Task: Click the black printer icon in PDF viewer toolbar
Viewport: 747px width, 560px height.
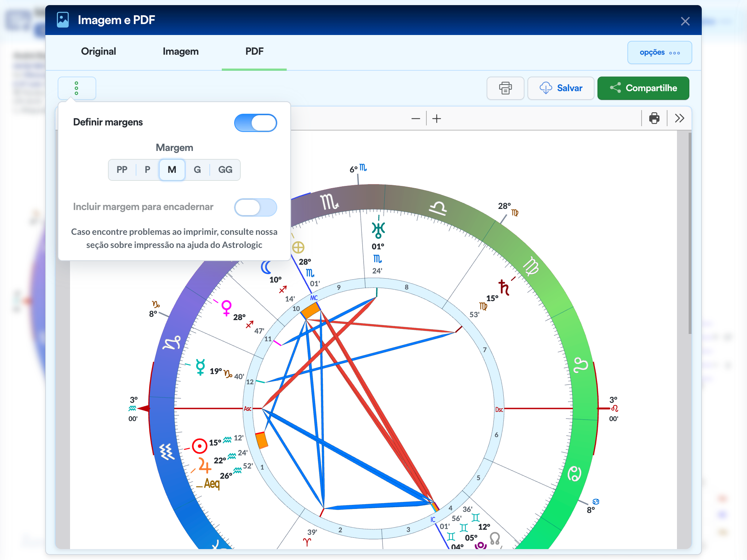Action: click(654, 118)
